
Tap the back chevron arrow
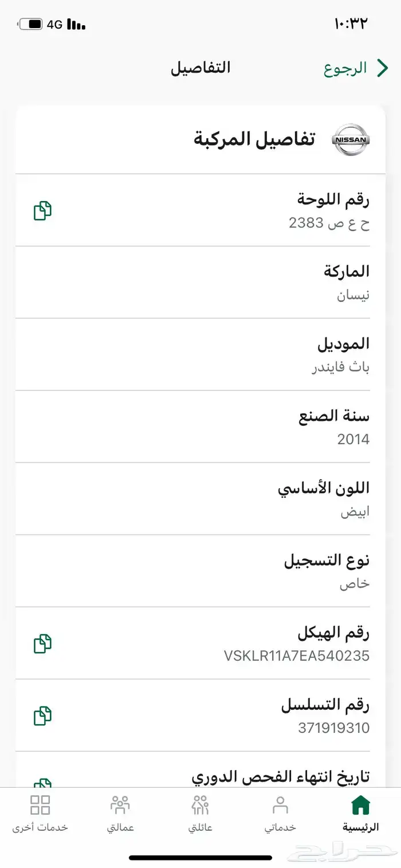(383, 68)
